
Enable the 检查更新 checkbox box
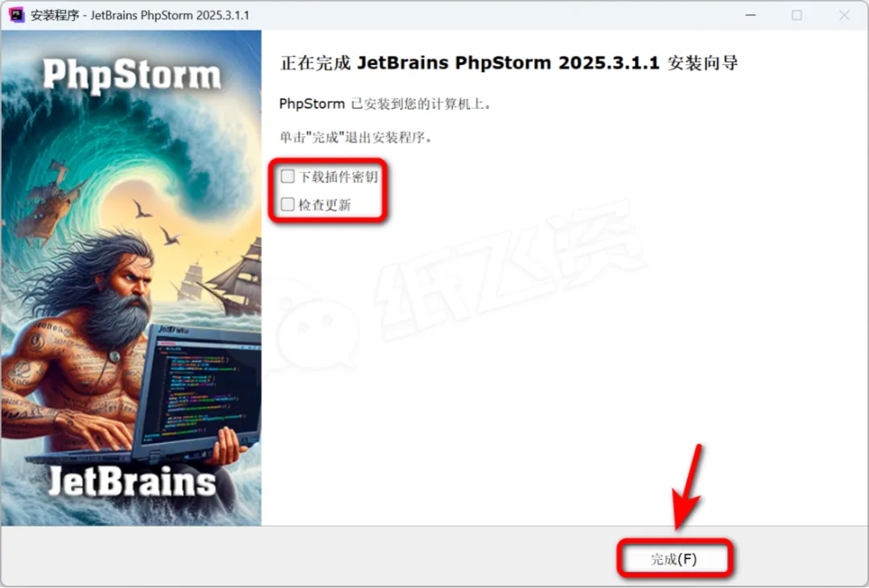(x=287, y=204)
